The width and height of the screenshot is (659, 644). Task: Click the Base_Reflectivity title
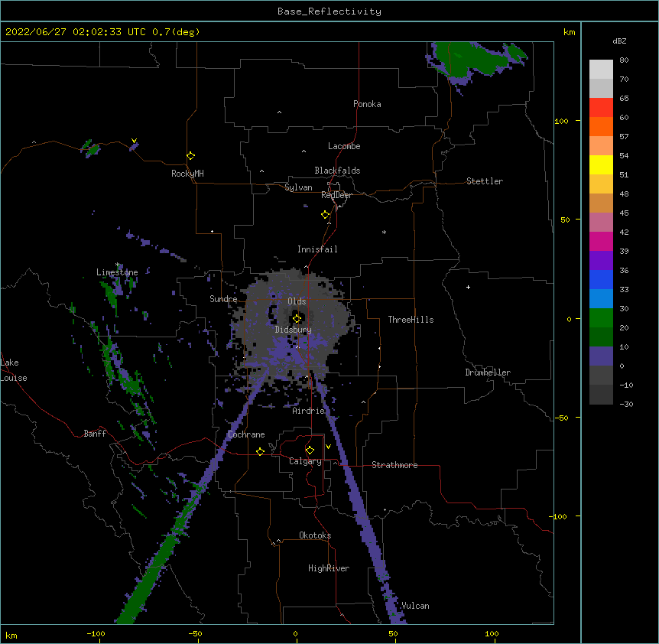tap(329, 11)
